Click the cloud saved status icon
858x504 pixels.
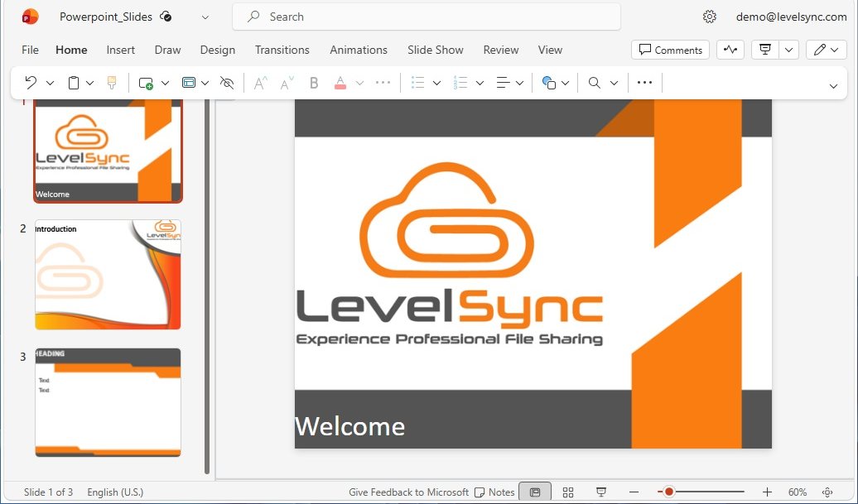166,17
